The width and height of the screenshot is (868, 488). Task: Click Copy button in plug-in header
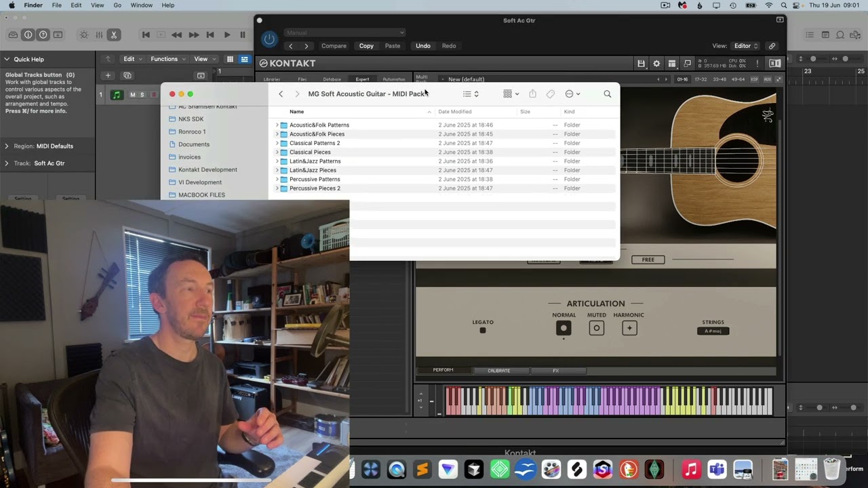(x=366, y=46)
